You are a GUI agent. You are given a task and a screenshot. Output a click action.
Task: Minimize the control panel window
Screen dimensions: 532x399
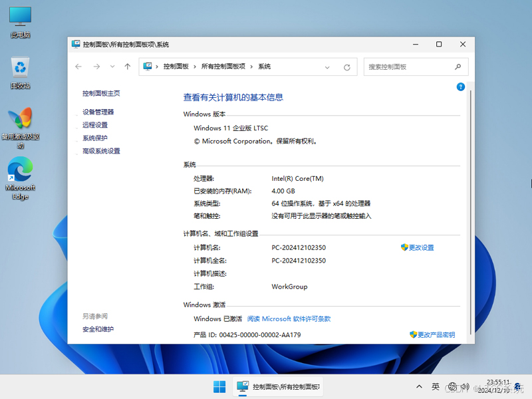click(x=416, y=45)
